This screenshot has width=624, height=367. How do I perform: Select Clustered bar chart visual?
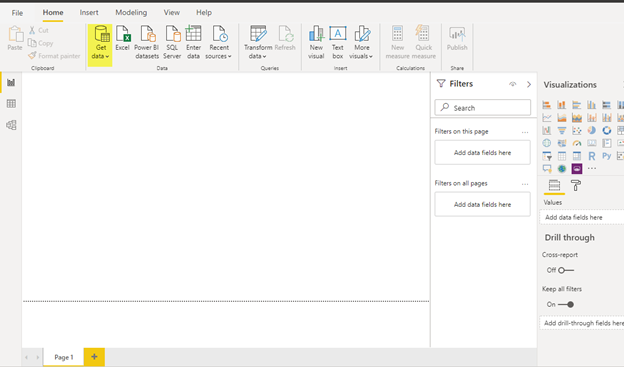coord(577,105)
